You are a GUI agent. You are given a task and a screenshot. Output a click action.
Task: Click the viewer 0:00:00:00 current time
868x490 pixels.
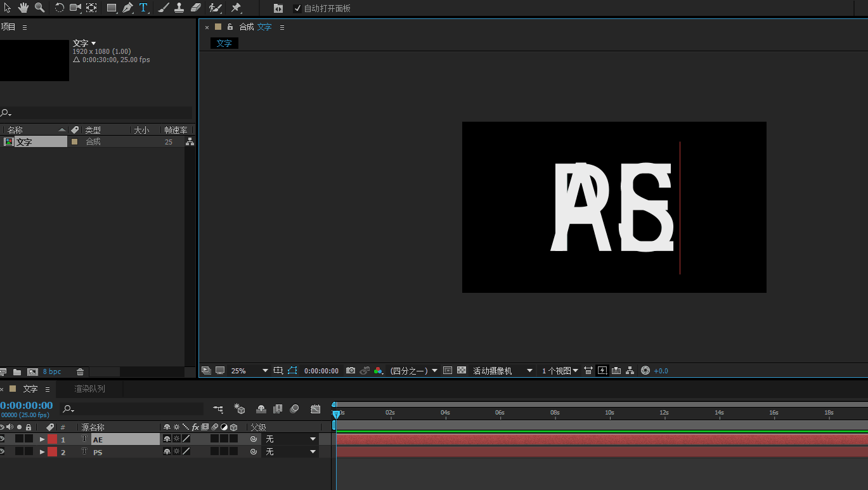point(321,371)
